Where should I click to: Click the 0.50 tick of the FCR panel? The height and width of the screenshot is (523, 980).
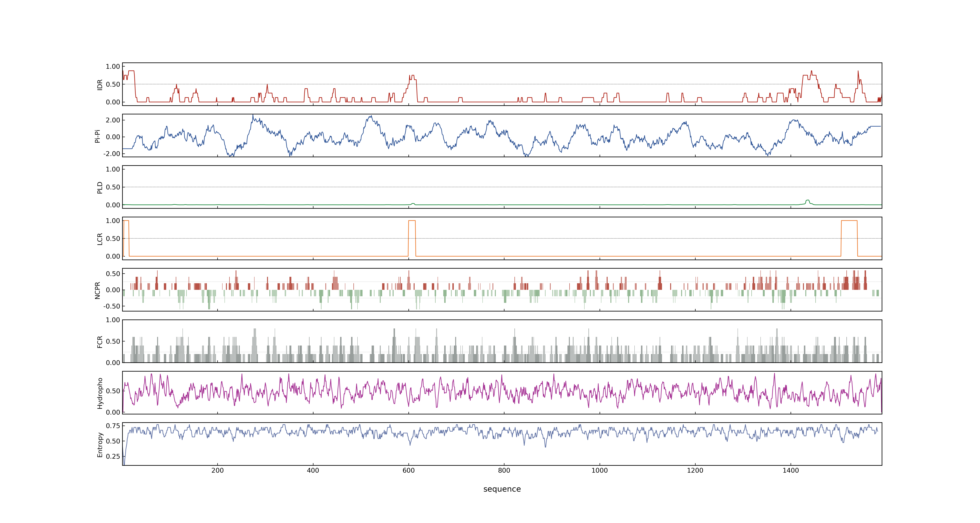[x=113, y=341]
